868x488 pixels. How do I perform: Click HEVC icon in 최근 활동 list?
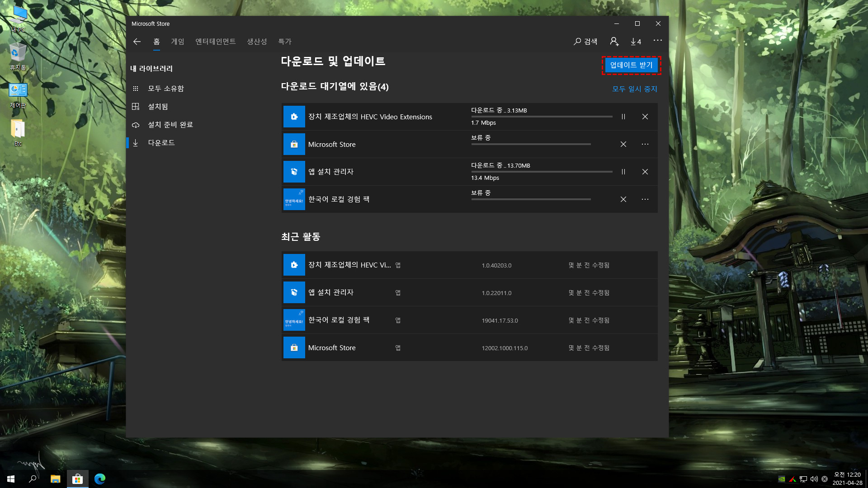[x=294, y=265]
